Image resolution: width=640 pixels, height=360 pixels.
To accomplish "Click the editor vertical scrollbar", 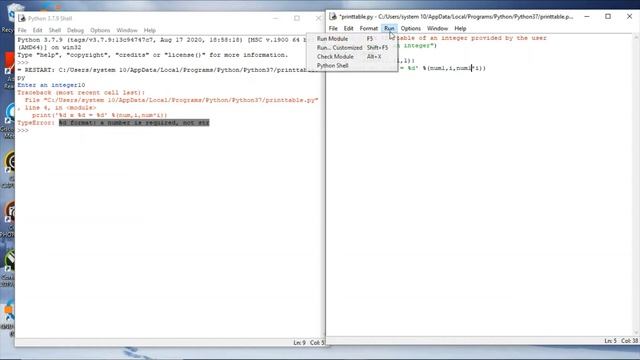I will tap(636, 185).
